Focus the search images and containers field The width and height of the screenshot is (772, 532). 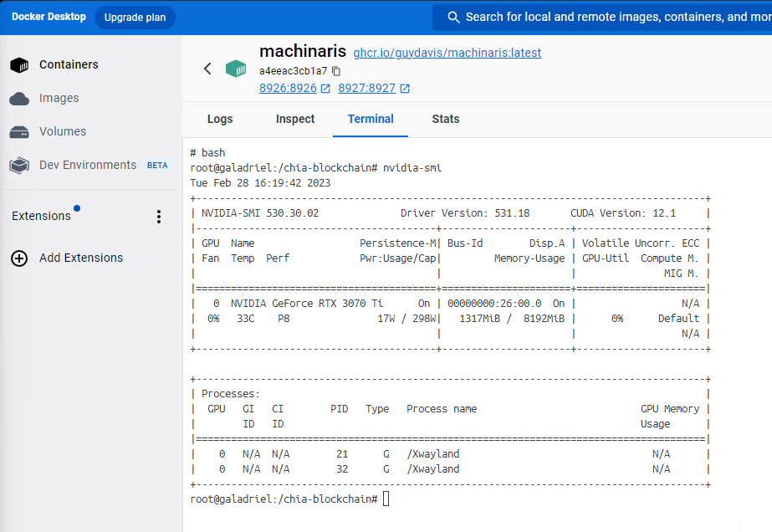click(x=602, y=18)
